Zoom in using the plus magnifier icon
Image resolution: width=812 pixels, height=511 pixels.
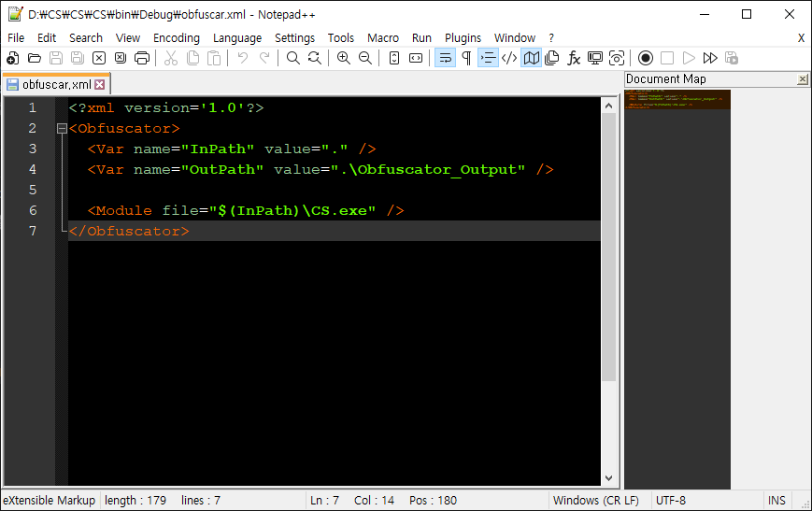click(x=343, y=58)
